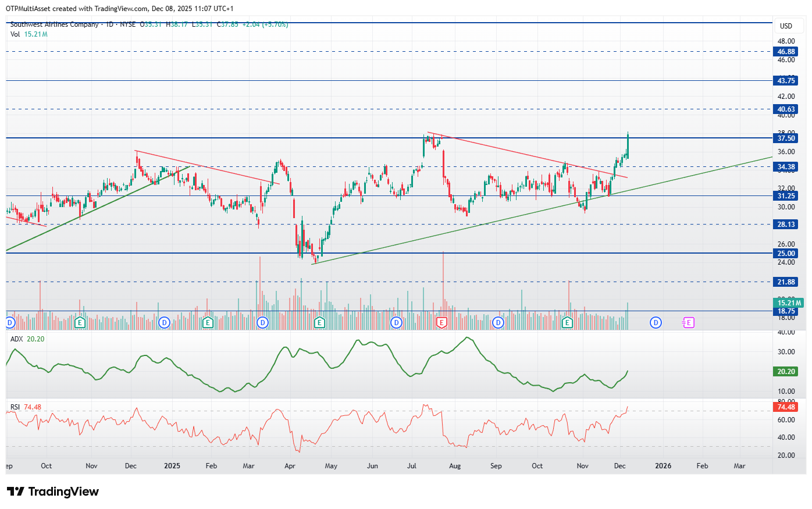The width and height of the screenshot is (812, 509).
Task: Click the OTPMultiAsset created with TradingView.com header
Action: 119,9
